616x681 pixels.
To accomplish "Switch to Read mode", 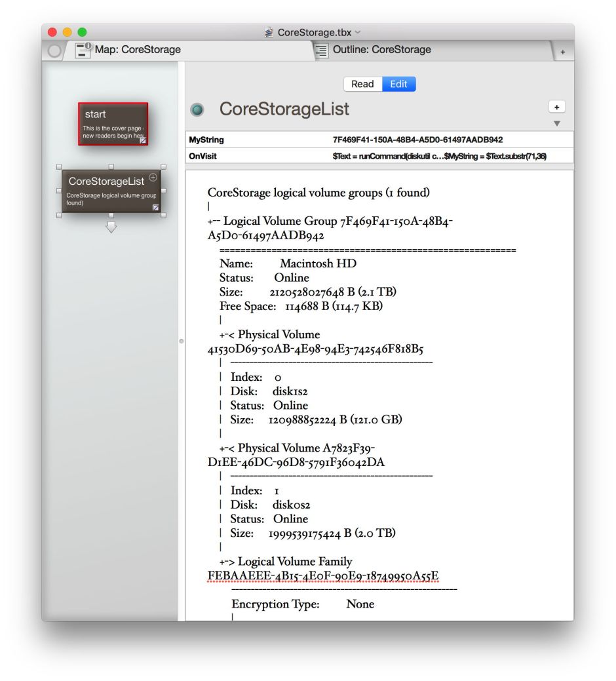I will click(x=362, y=84).
